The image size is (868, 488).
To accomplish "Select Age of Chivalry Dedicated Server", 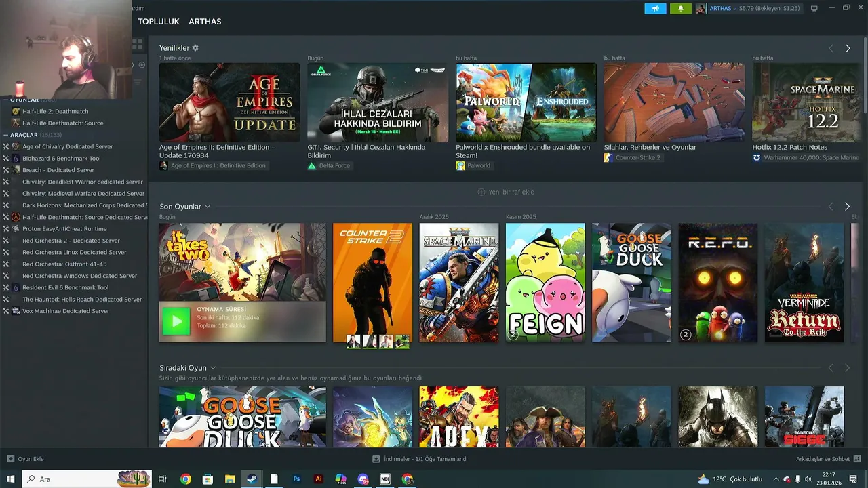I will point(67,146).
